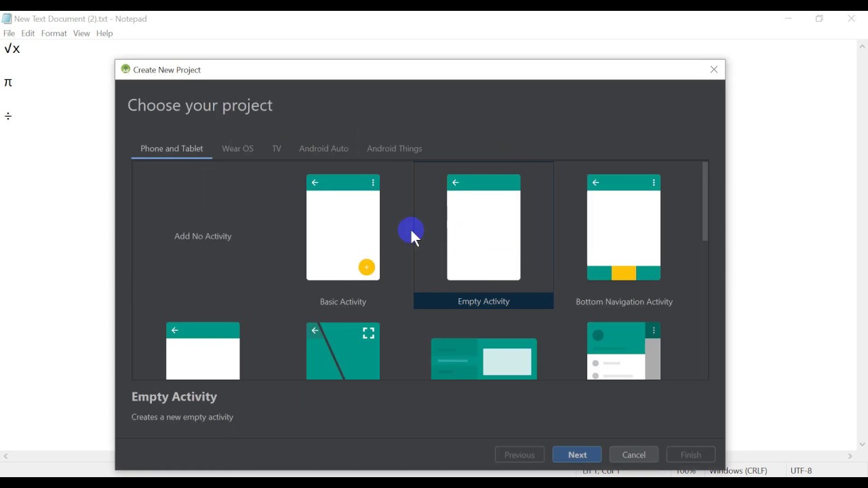868x488 pixels.
Task: Click Notepad's scroll-right arrow
Action: coord(850,457)
